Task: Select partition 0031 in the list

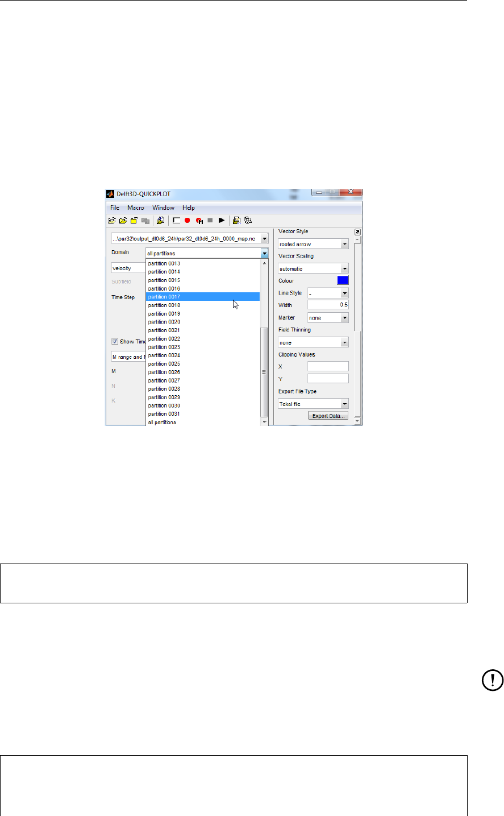Action: click(203, 414)
